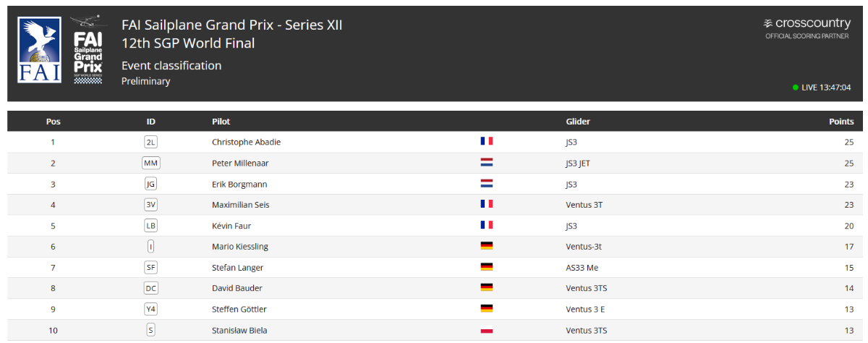Open pilot Kévin Faur's entry
The height and width of the screenshot is (343, 868).
[x=231, y=226]
